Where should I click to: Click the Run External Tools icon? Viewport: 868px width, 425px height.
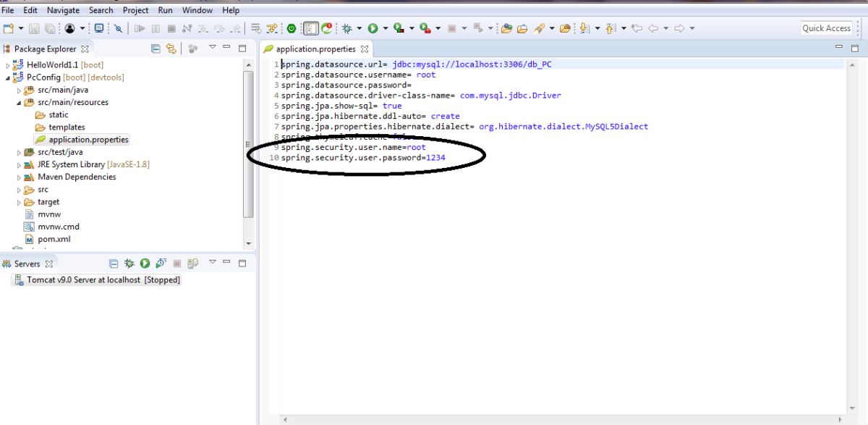[425, 28]
